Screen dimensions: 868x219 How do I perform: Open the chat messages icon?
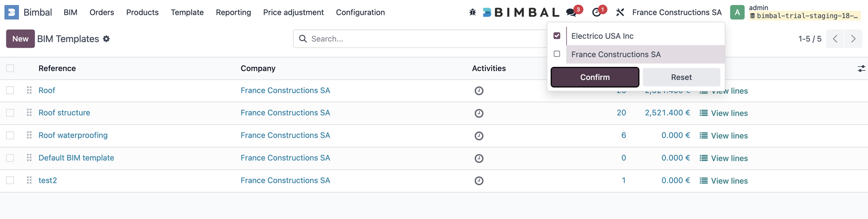[x=571, y=12]
